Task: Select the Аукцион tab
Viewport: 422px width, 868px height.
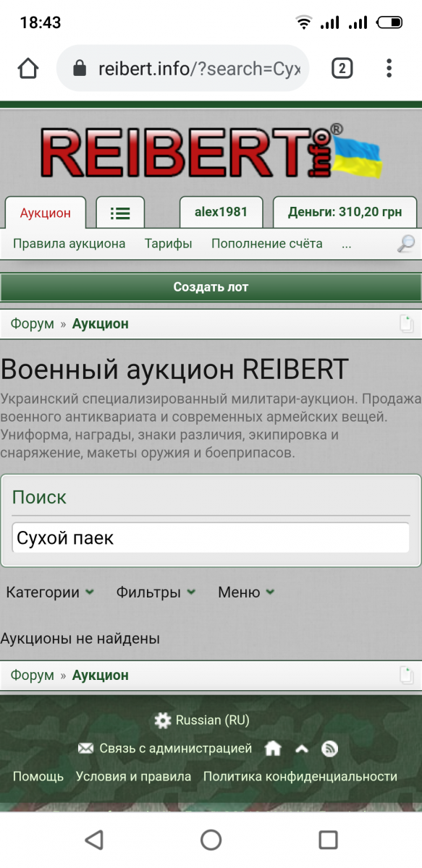Action: [46, 213]
